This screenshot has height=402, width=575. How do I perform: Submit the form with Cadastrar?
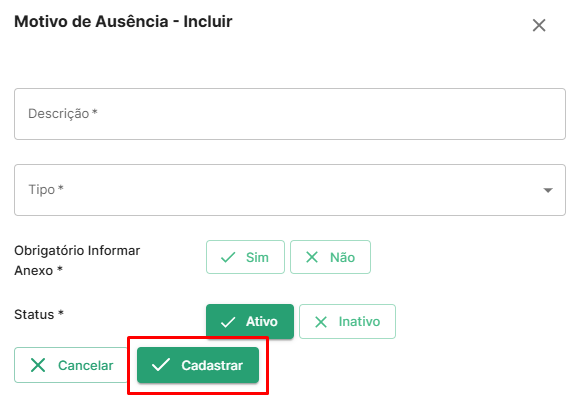198,365
